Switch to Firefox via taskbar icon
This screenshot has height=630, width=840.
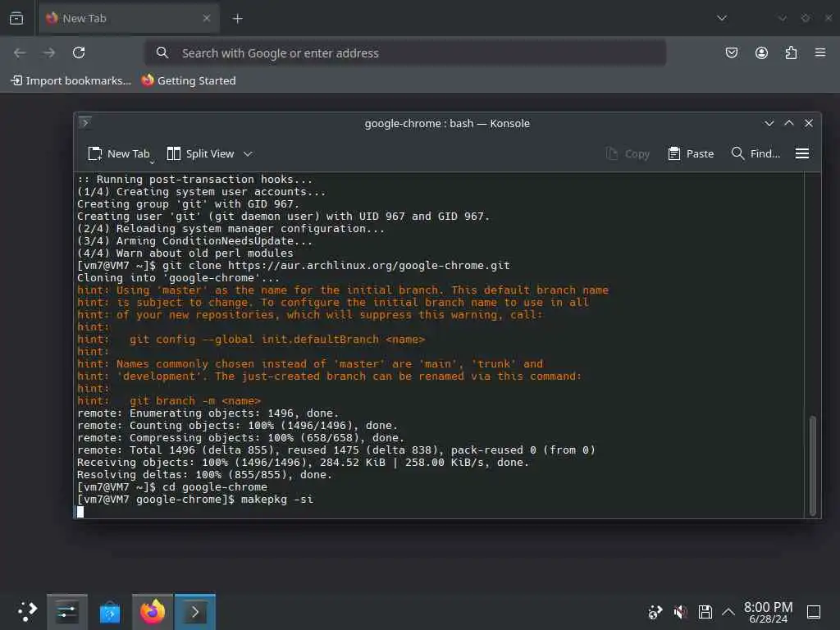pos(153,612)
